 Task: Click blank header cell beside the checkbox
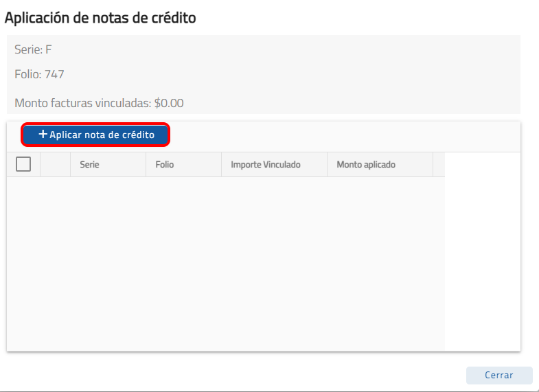point(55,165)
